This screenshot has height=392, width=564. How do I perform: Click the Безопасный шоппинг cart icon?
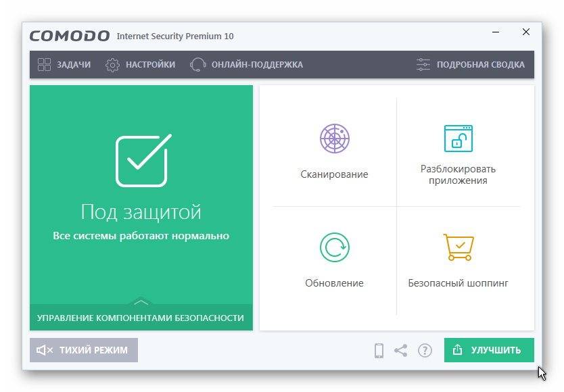click(x=459, y=247)
